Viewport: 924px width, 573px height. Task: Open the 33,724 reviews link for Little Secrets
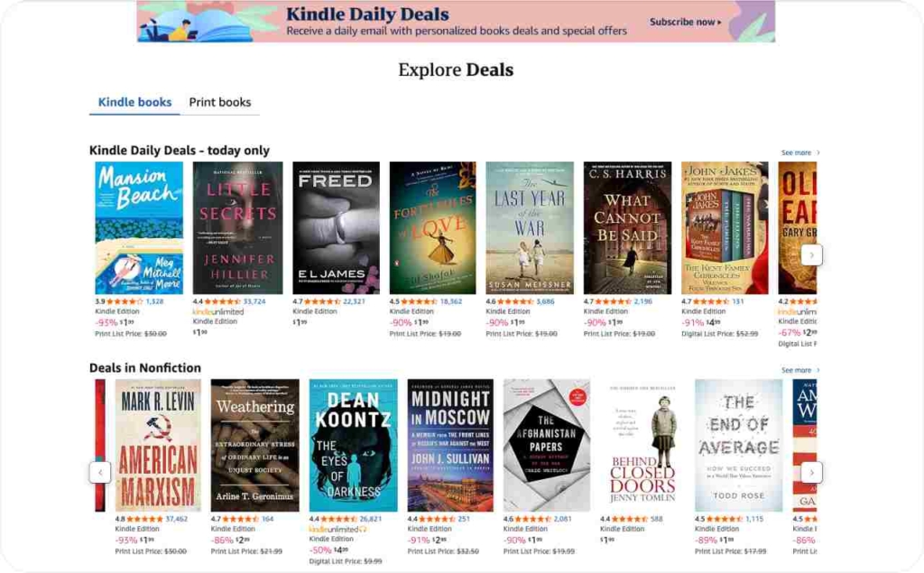click(x=254, y=301)
